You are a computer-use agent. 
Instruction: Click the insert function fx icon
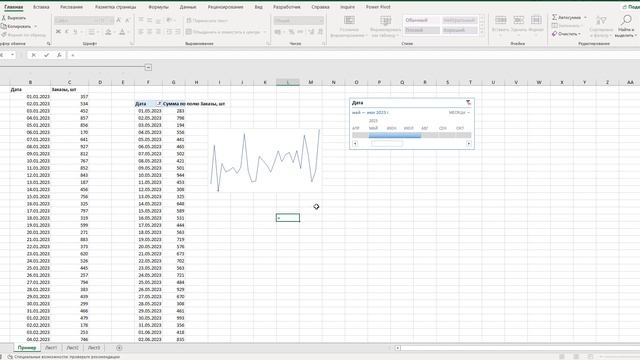coord(59,55)
